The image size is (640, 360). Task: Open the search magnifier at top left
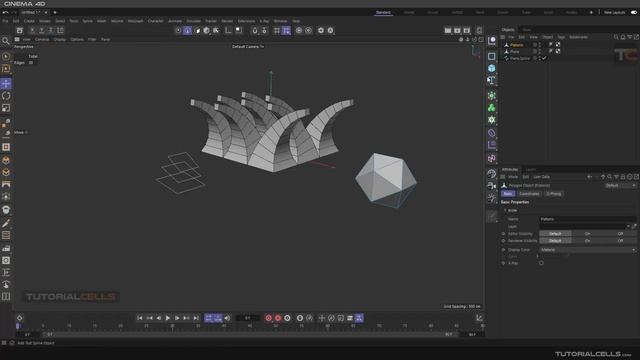(6, 40)
